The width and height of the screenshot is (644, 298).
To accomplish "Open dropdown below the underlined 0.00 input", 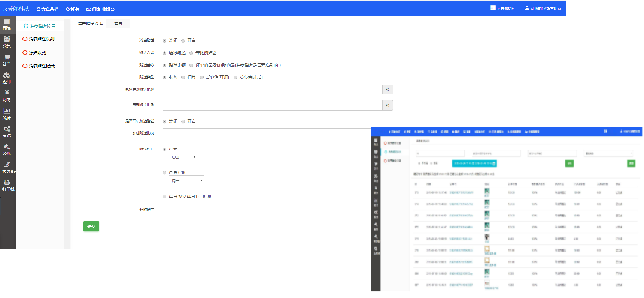I will 186,180.
